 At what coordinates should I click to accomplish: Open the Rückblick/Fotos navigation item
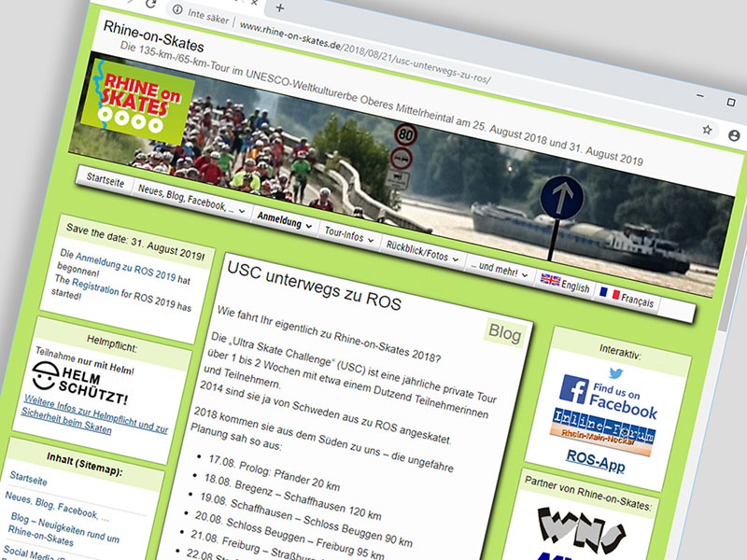tap(416, 250)
